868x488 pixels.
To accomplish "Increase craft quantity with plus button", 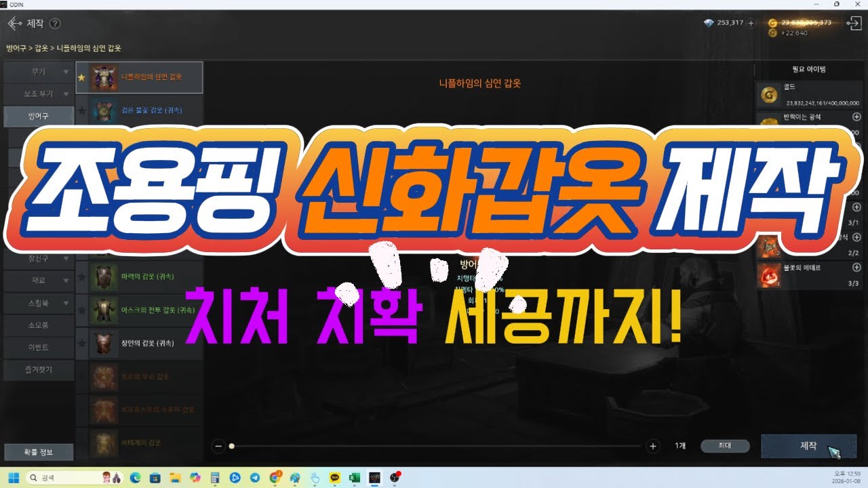I will click(653, 446).
